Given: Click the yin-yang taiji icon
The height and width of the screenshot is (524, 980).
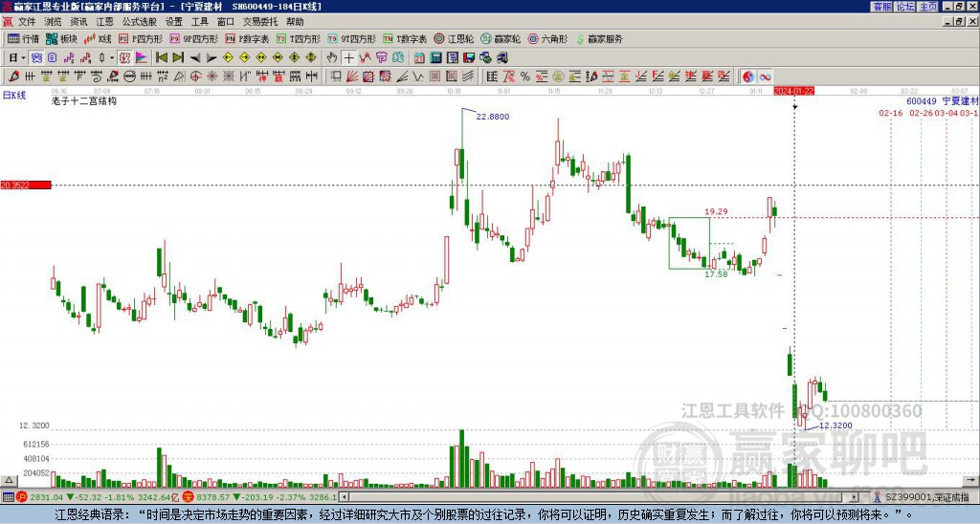Looking at the screenshot, I should 748,76.
